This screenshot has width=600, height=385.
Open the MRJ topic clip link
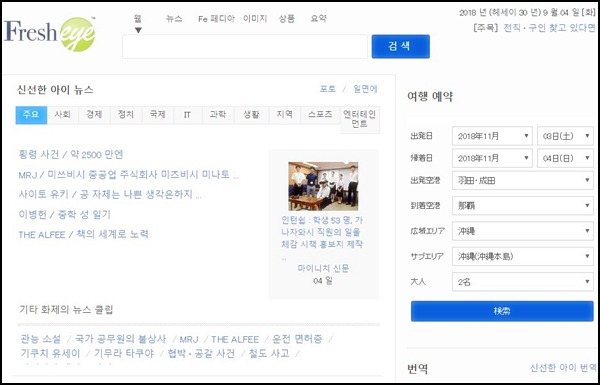[x=189, y=339]
